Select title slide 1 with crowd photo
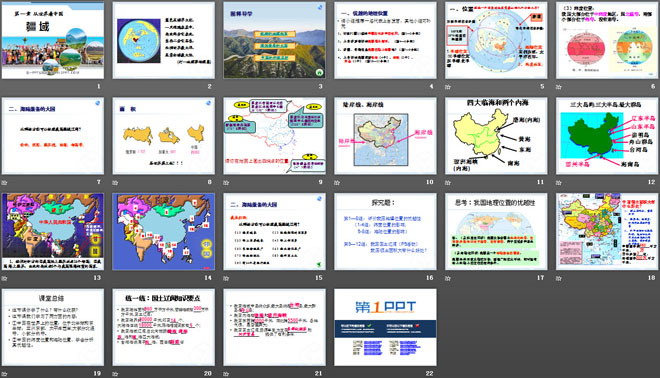Image resolution: width=660 pixels, height=378 pixels. point(53,40)
